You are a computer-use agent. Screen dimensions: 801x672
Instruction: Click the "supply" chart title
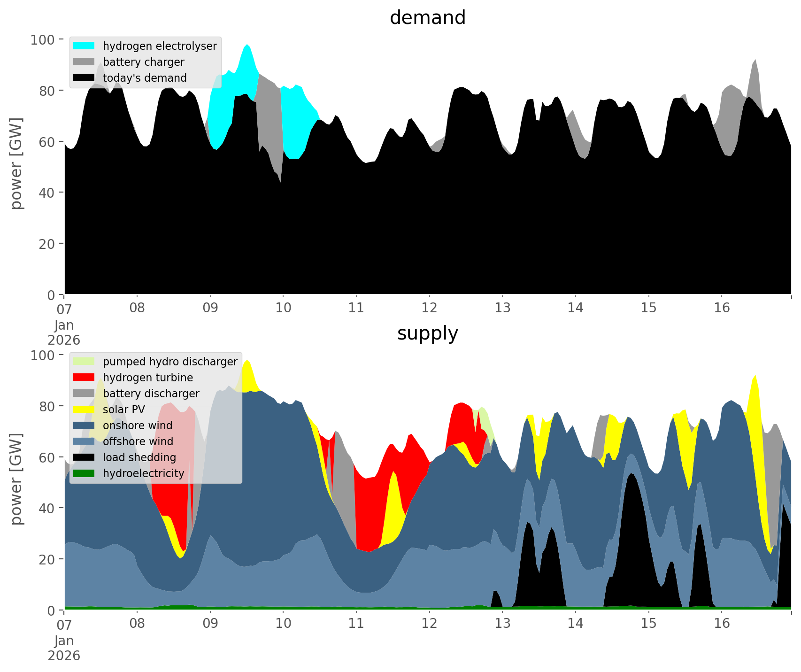(x=427, y=333)
